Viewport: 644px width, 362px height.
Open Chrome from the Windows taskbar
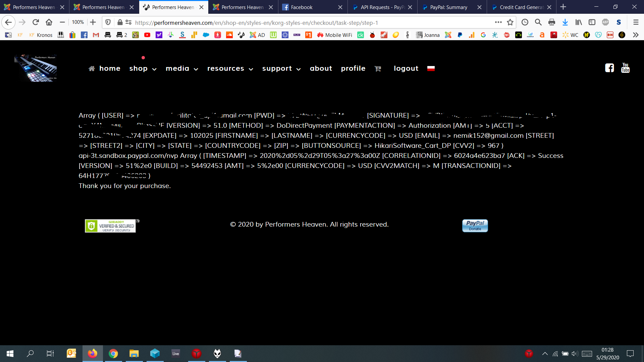113,354
